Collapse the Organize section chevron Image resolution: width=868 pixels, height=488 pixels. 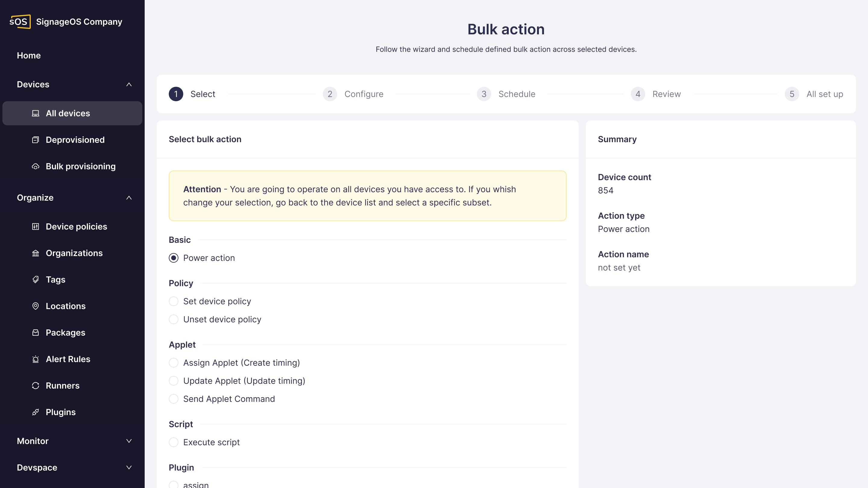(x=129, y=198)
